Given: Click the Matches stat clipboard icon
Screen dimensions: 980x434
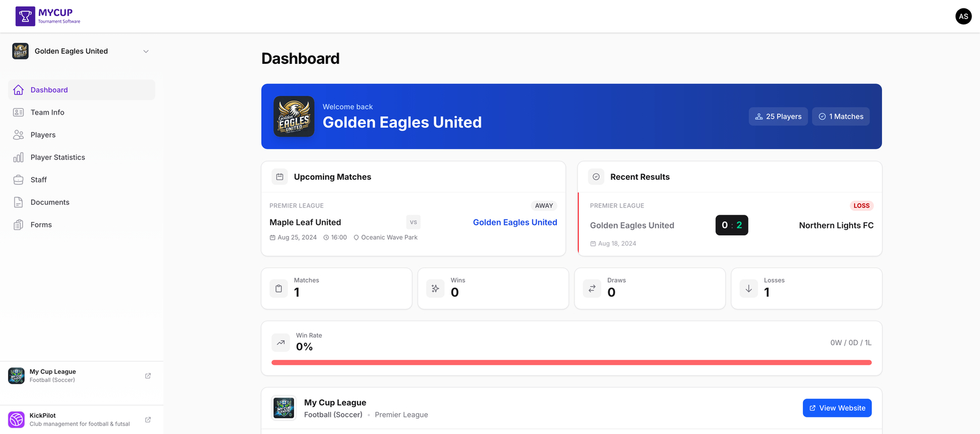Looking at the screenshot, I should (x=279, y=289).
